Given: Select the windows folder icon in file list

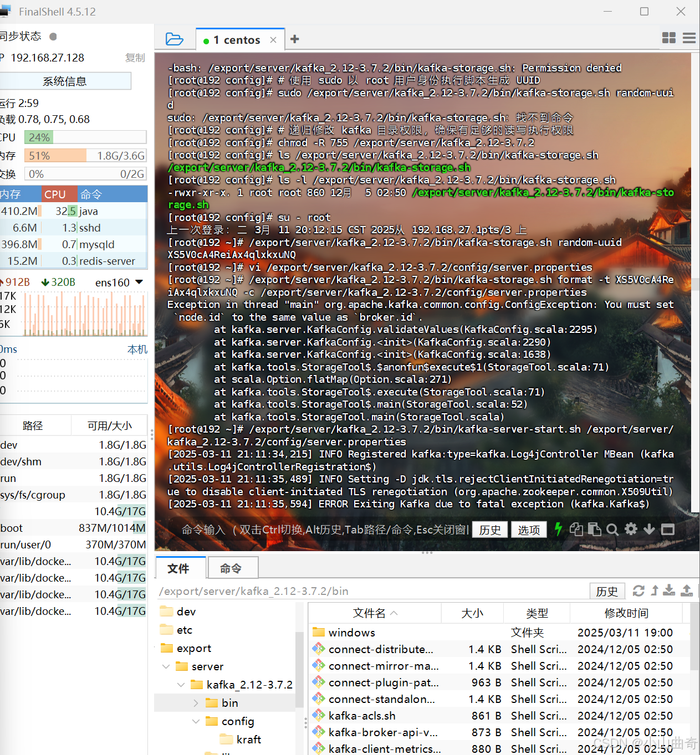Looking at the screenshot, I should [319, 632].
